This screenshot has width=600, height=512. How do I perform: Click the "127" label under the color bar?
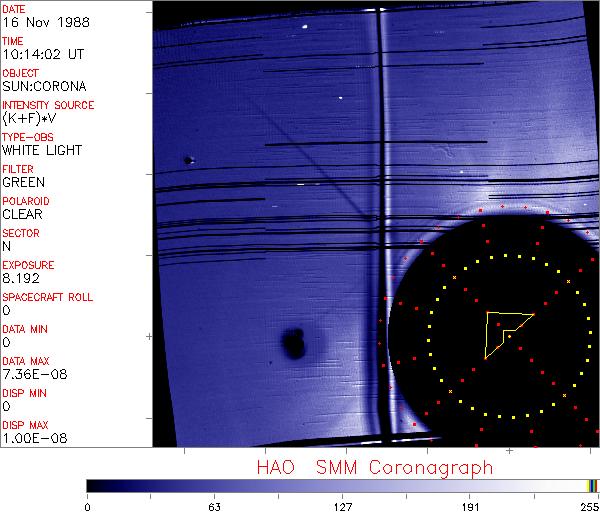coord(343,504)
